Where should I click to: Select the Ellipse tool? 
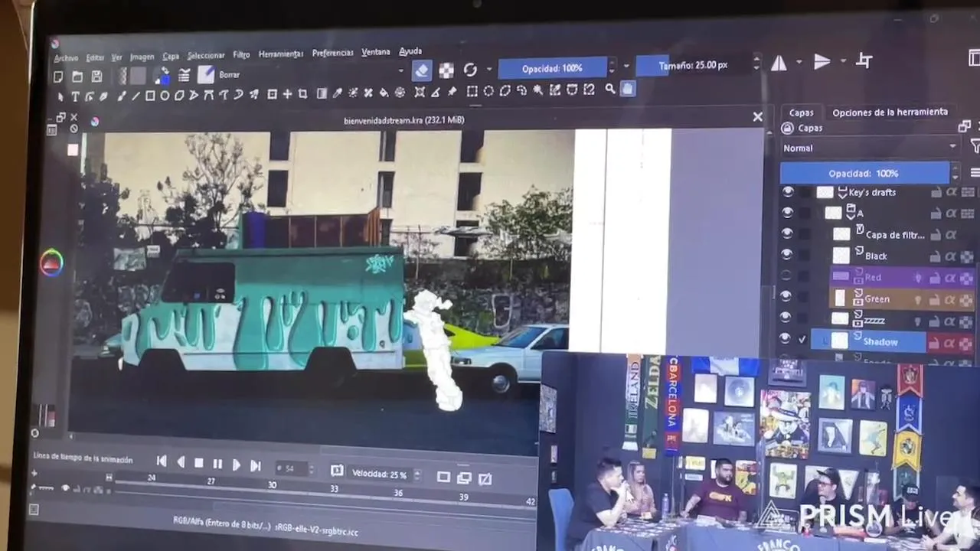click(165, 96)
